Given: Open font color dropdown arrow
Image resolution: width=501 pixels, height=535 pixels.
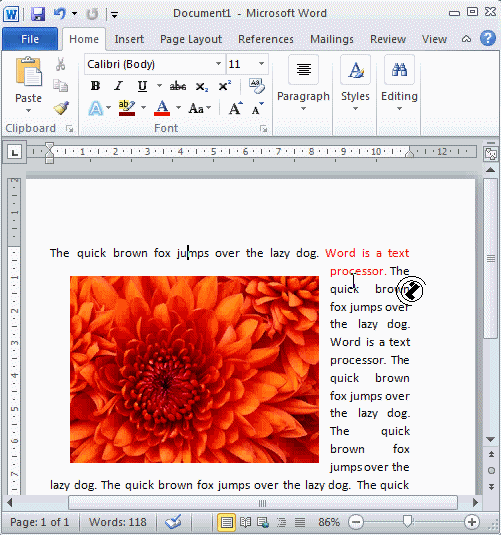Looking at the screenshot, I should click(178, 108).
